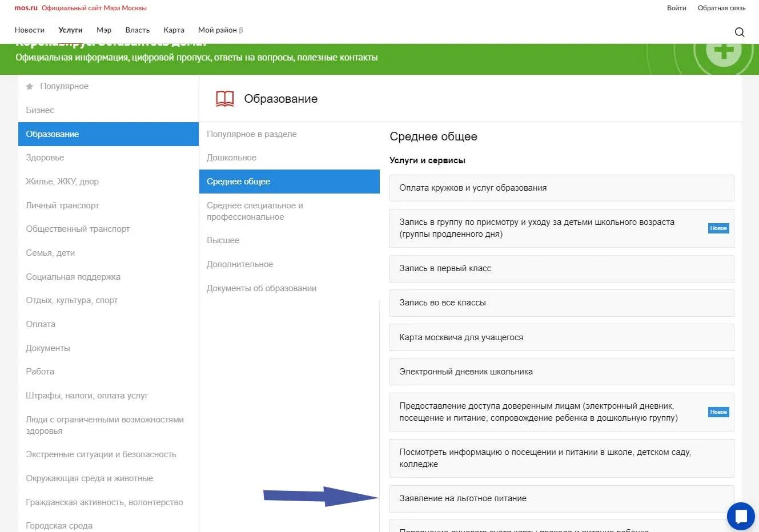Open the Мой район menu item
Screen dimensions: 759x532
click(x=220, y=30)
